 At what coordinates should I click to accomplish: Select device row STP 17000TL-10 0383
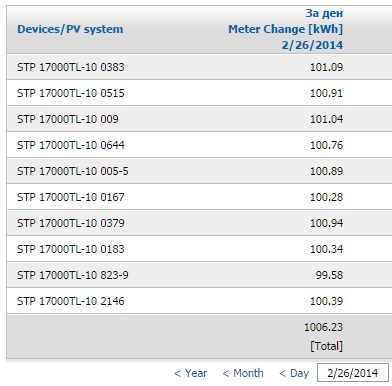199,67
